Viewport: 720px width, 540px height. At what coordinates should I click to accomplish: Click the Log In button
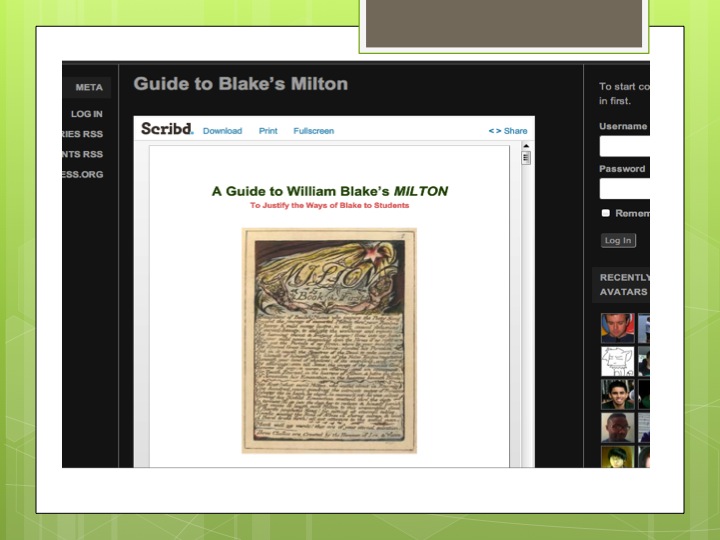tap(618, 241)
